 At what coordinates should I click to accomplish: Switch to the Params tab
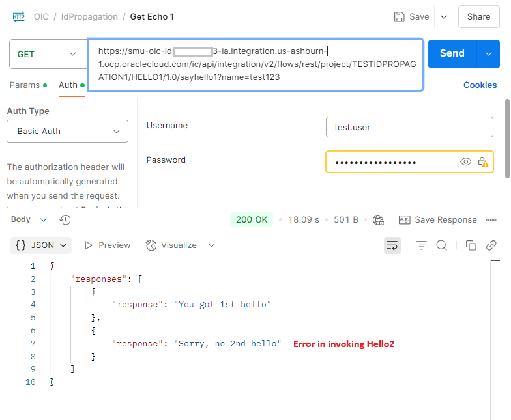23,85
